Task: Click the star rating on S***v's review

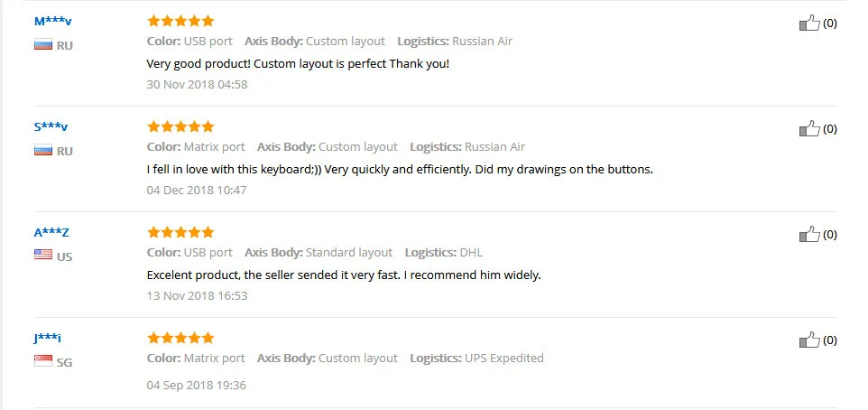Action: [x=180, y=126]
